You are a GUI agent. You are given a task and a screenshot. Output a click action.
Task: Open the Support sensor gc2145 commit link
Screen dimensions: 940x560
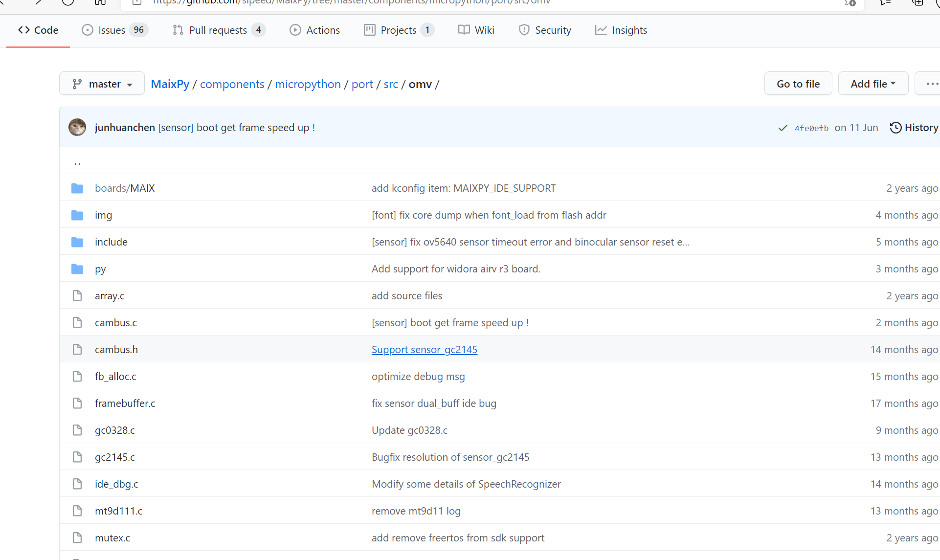424,350
